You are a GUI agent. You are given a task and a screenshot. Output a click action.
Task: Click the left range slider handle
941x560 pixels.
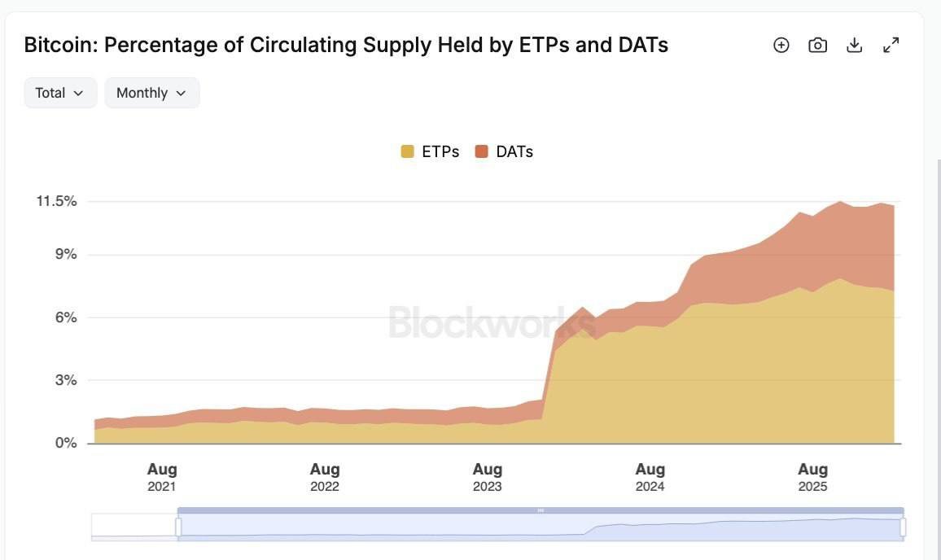point(178,527)
